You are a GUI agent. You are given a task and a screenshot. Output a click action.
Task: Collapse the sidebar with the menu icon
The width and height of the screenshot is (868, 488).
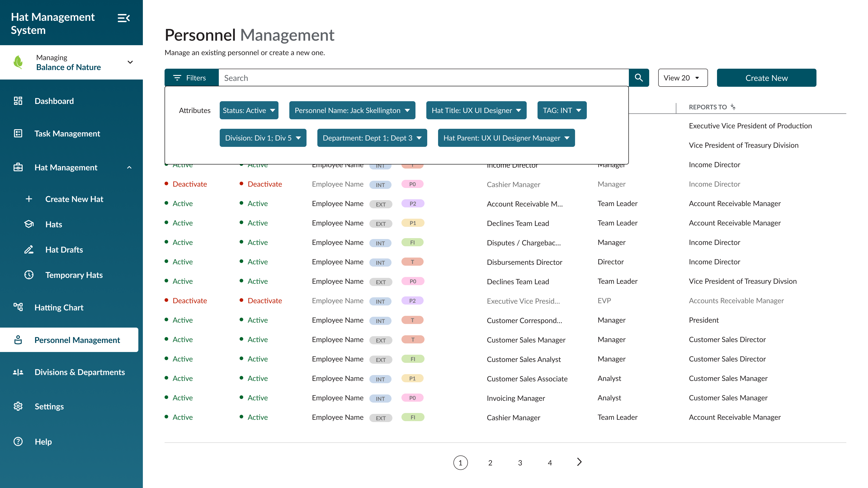click(x=124, y=18)
